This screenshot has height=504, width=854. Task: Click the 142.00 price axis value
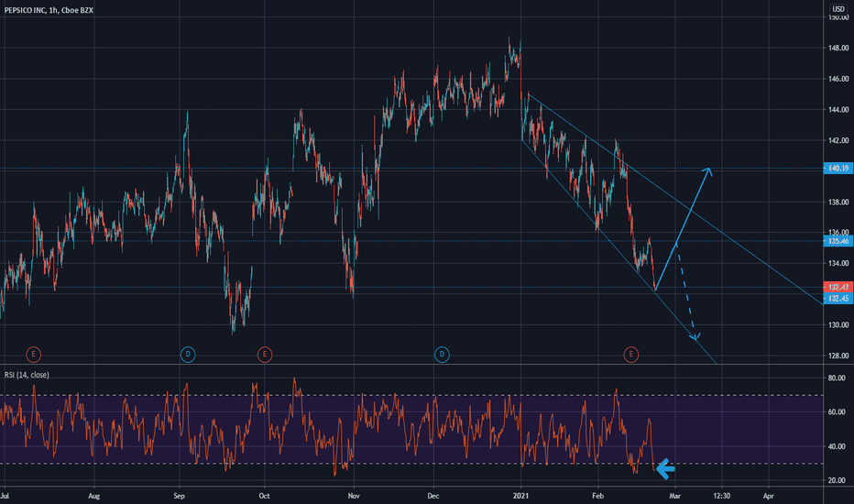coord(838,140)
